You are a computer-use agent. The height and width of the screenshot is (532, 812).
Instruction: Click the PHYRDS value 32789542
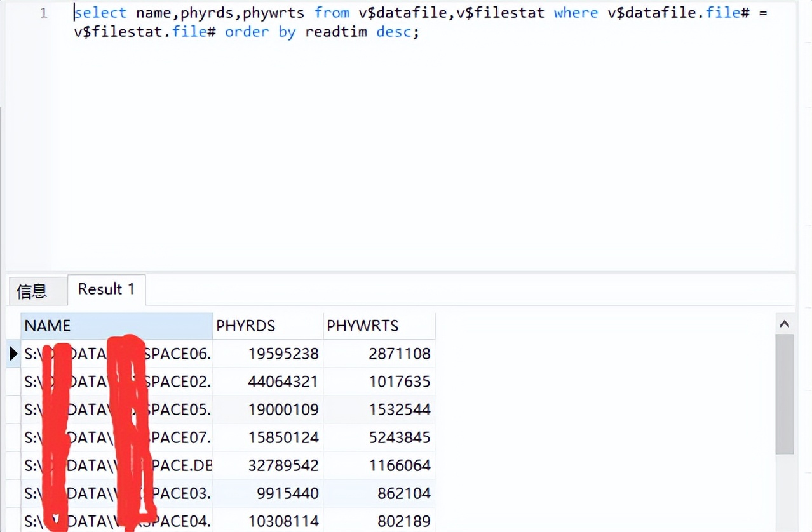tap(267, 465)
